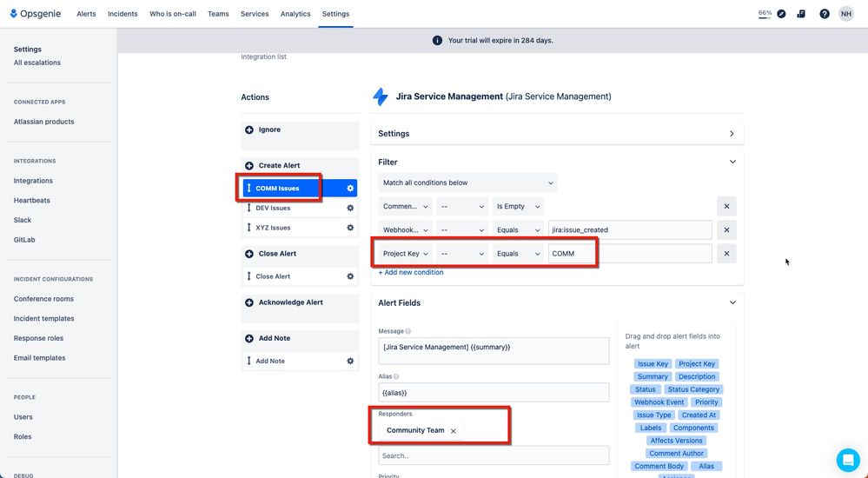Viewport: 868px width, 478px height.
Task: Open Equals dropdown in Project Key row
Action: point(518,254)
